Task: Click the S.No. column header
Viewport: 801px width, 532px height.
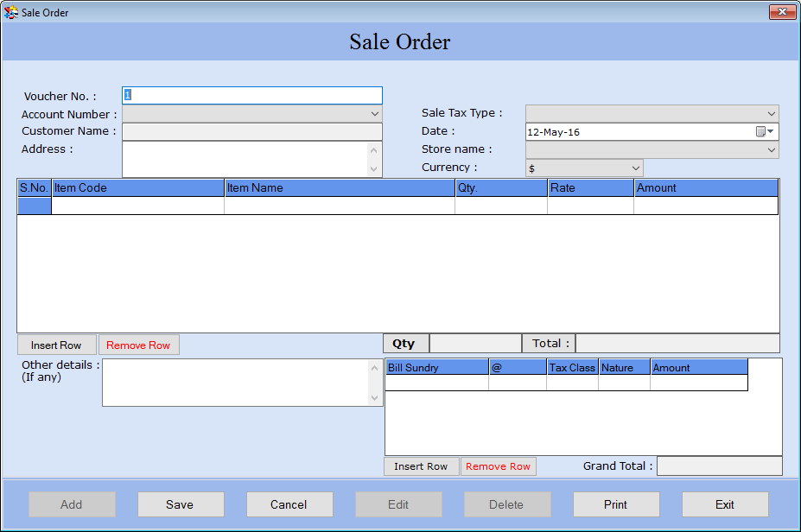Action: (x=35, y=188)
